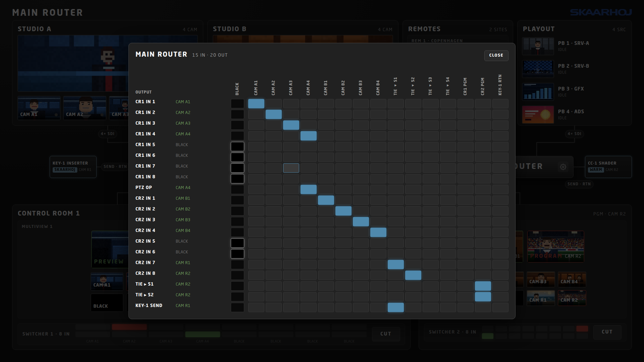Click Switcher 2 green preview bus button
Screen dimensions: 644x362
pyautogui.click(x=488, y=336)
